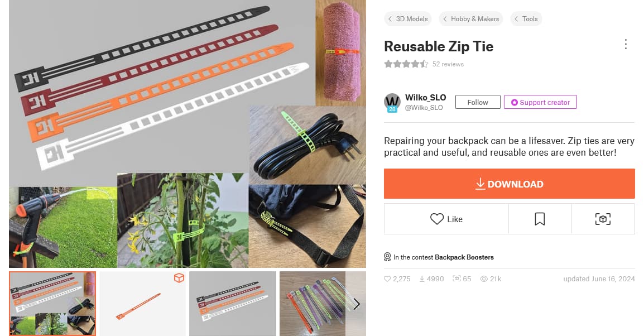
Task: Click the 2,275 likes heart stat
Action: [x=397, y=279]
